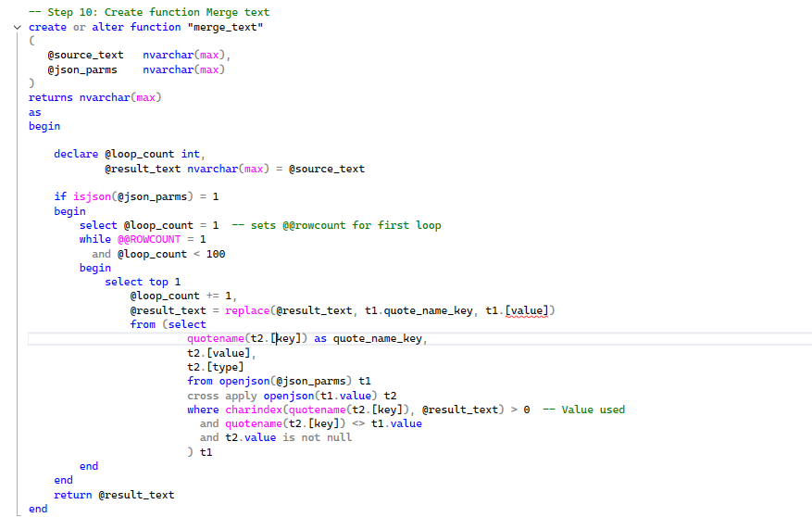Click the 'charindex' function call
812x517 pixels.
[254, 410]
